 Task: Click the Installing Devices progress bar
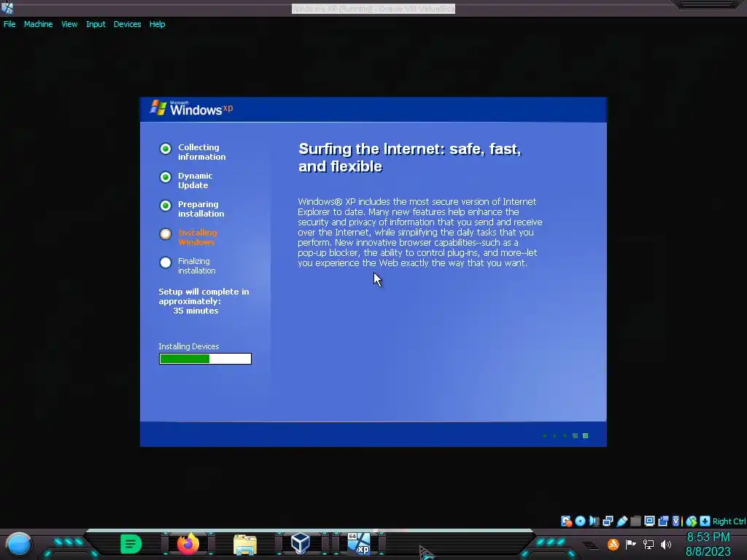[x=205, y=359]
